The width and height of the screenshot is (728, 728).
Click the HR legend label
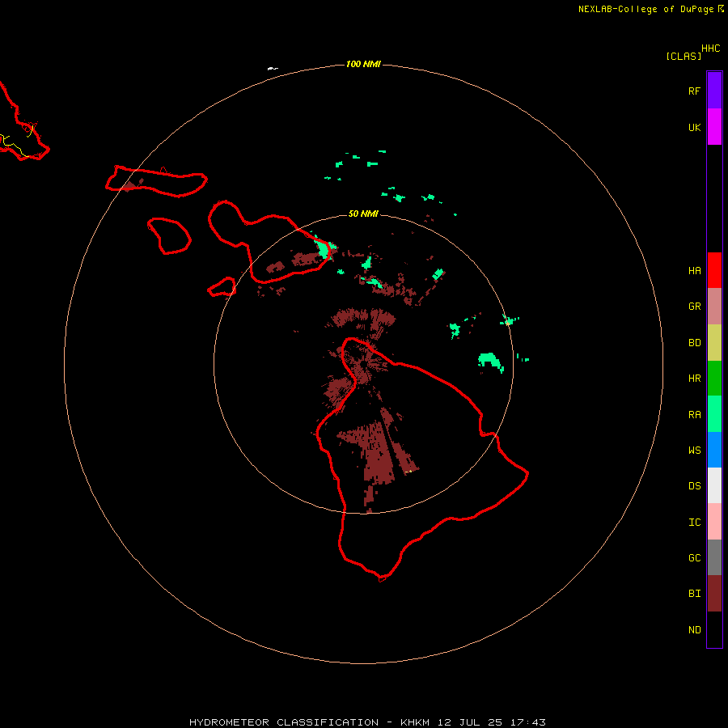click(x=694, y=379)
